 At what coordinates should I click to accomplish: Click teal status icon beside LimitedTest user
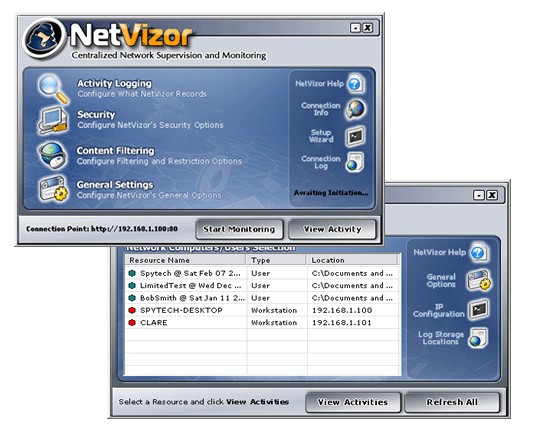[x=132, y=286]
